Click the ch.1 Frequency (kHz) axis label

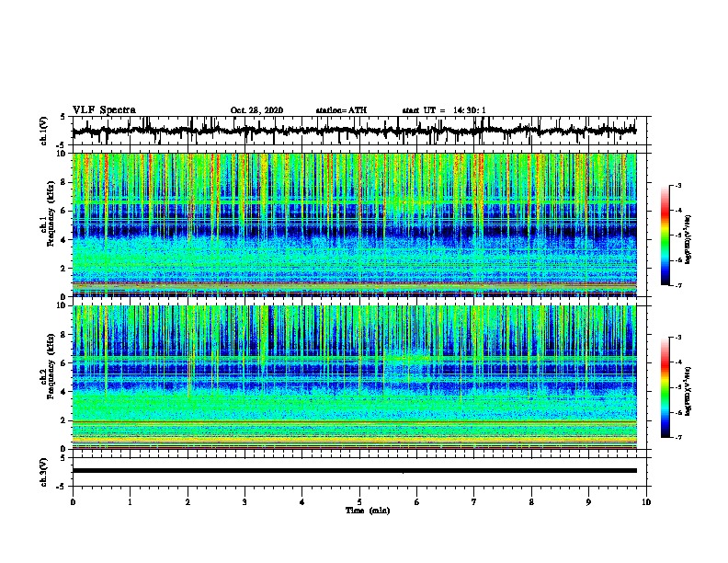coord(48,214)
